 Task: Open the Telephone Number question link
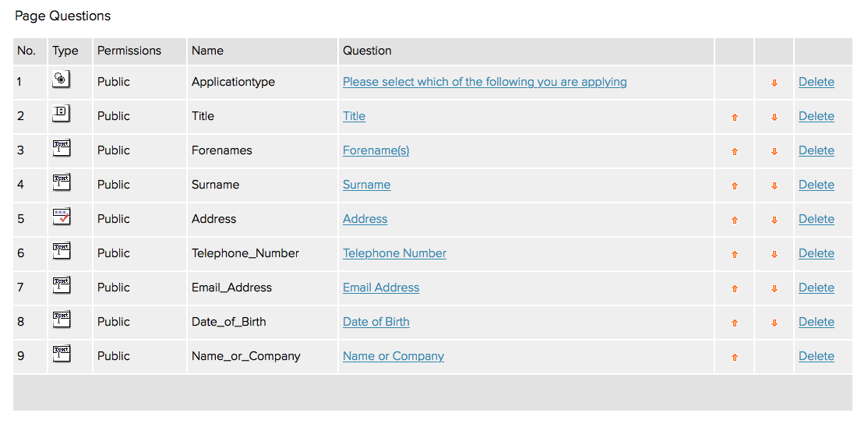[394, 253]
